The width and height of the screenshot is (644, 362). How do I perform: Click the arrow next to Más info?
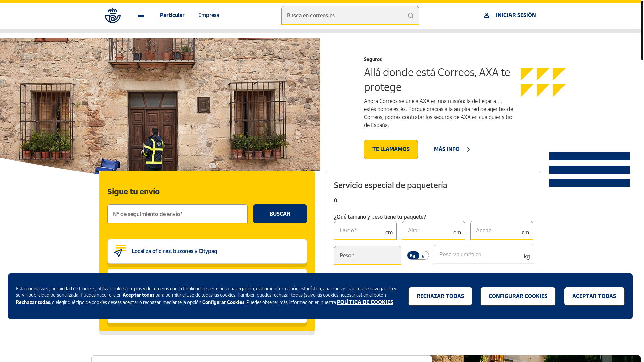pyautogui.click(x=469, y=149)
